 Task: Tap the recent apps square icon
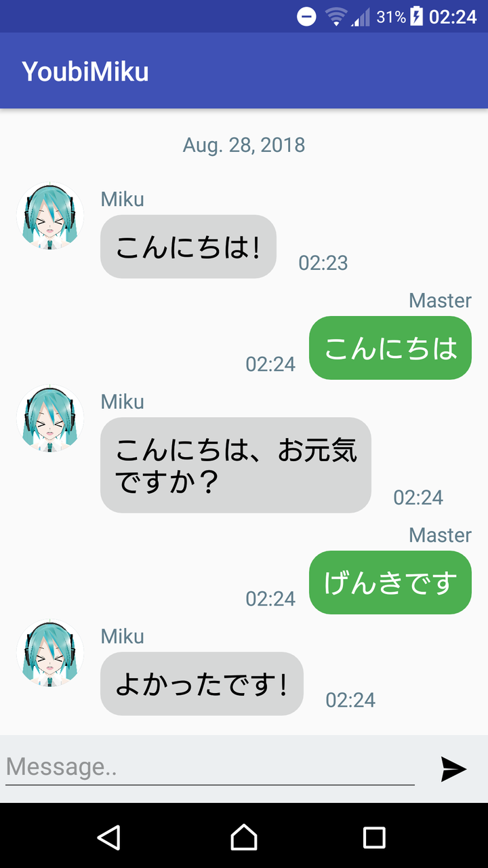pyautogui.click(x=374, y=837)
